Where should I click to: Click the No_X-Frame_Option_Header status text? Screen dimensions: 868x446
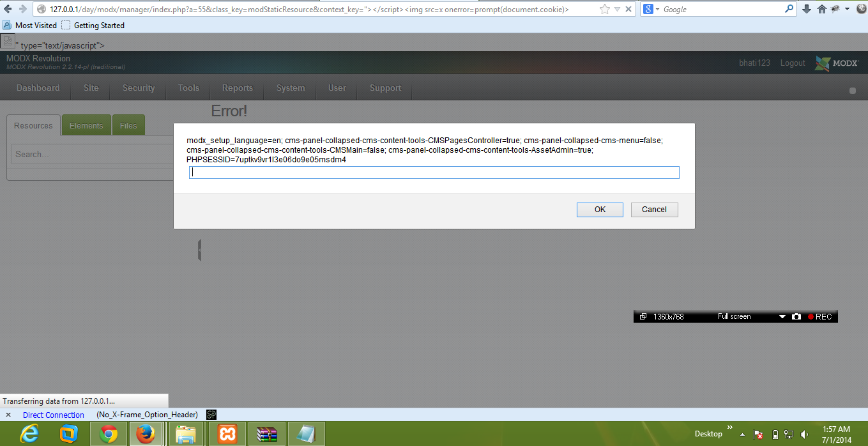(147, 415)
